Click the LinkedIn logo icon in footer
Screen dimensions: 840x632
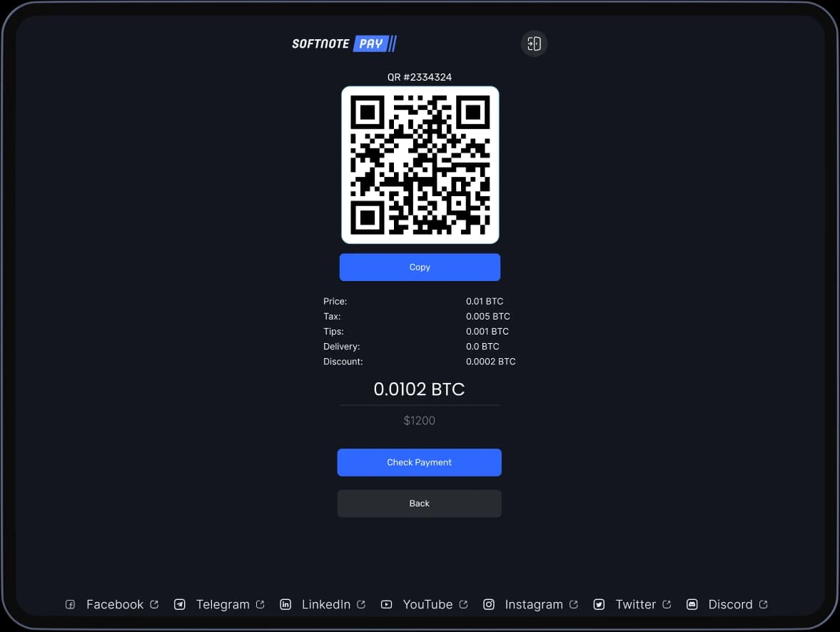285,605
